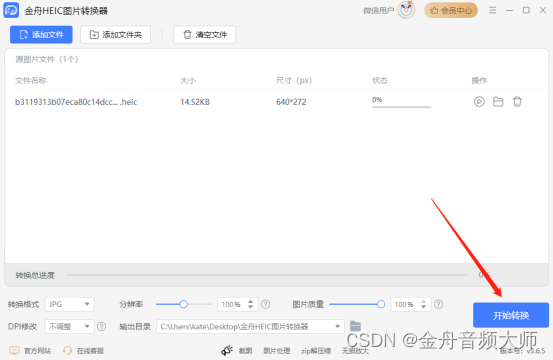The height and width of the screenshot is (360, 553).
Task: Click the total conversion progress (转换总进度) bar
Action: 267,275
